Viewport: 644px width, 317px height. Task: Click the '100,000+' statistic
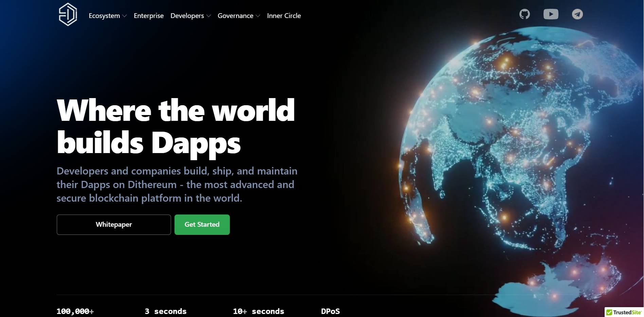pyautogui.click(x=75, y=311)
